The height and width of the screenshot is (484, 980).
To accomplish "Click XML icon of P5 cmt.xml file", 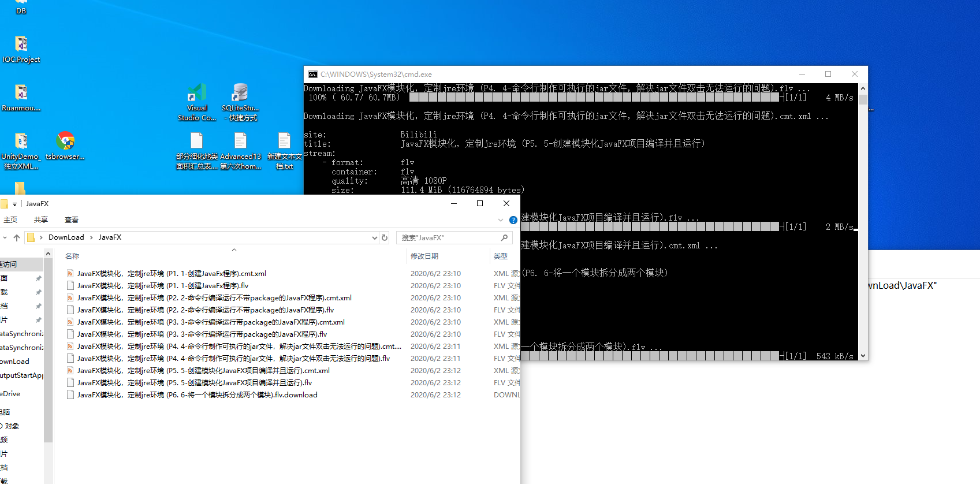I will 70,371.
